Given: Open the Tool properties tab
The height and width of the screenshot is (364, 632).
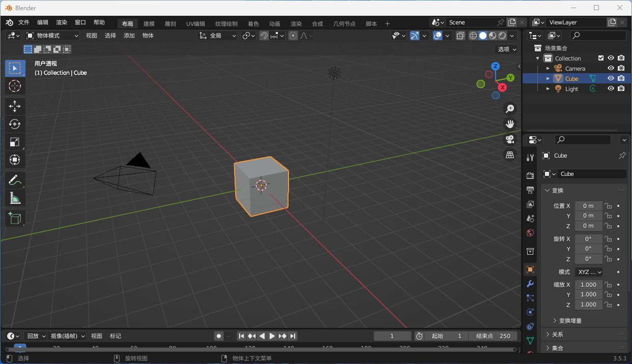Looking at the screenshot, I should (530, 158).
